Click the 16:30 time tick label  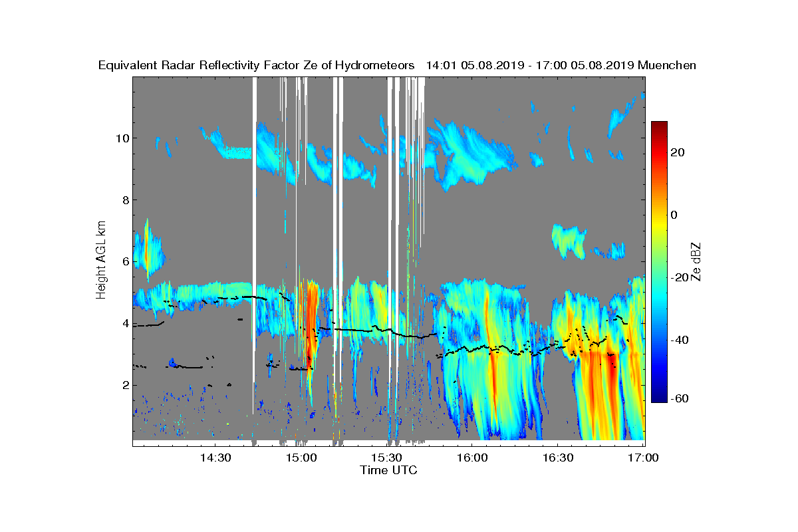pos(558,458)
